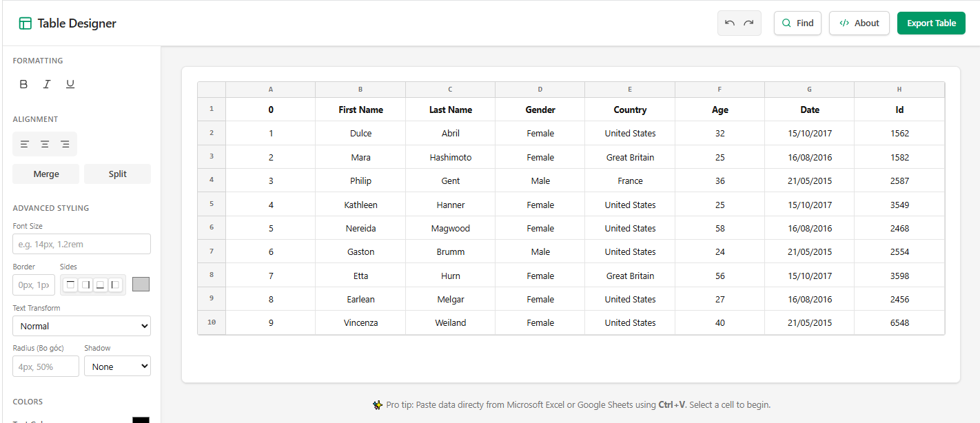Focus the Border width input
Viewport: 980px width, 423px height.
pos(34,285)
